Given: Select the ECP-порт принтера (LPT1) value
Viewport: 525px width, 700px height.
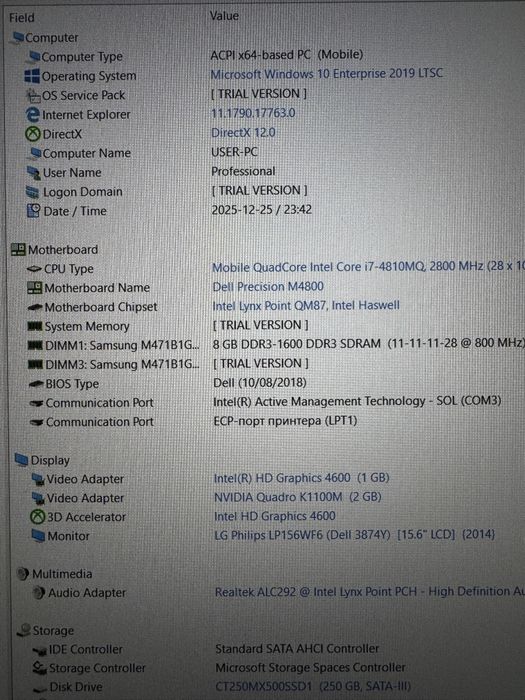Looking at the screenshot, I should (285, 421).
